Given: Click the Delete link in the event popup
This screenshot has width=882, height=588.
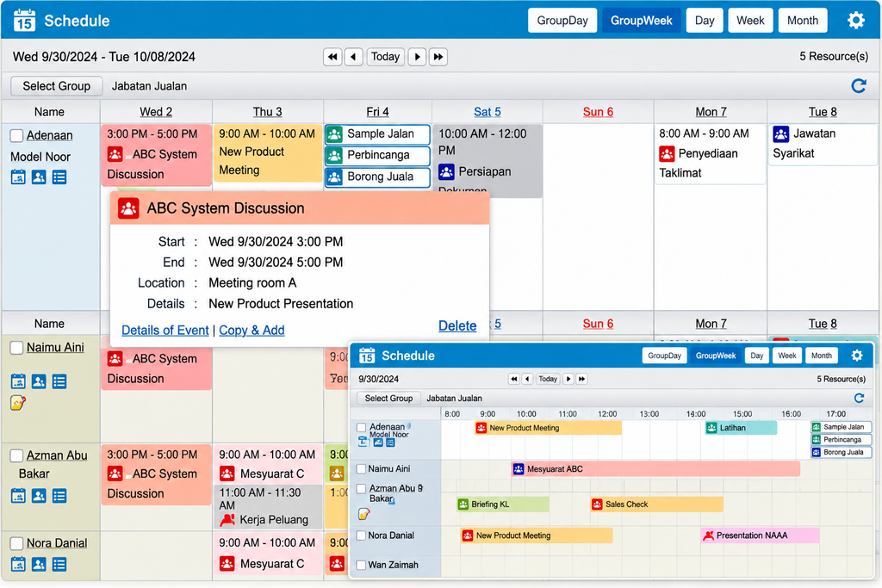Looking at the screenshot, I should pyautogui.click(x=457, y=326).
